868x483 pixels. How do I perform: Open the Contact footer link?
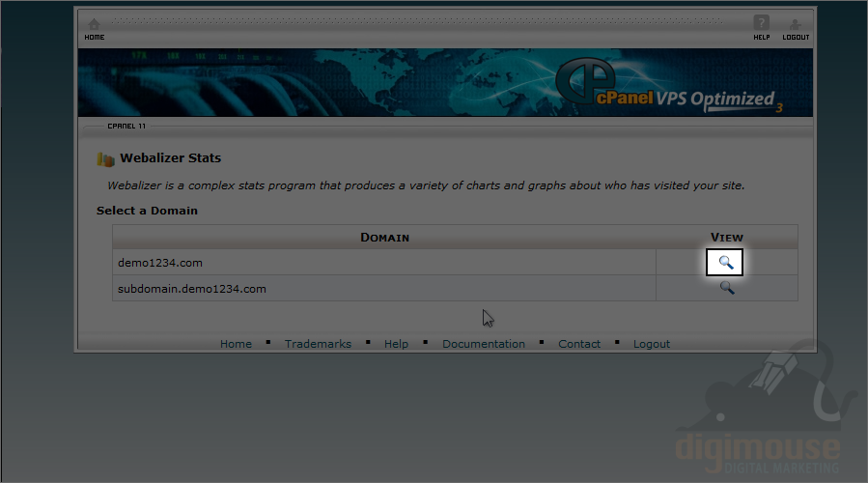[x=579, y=344]
